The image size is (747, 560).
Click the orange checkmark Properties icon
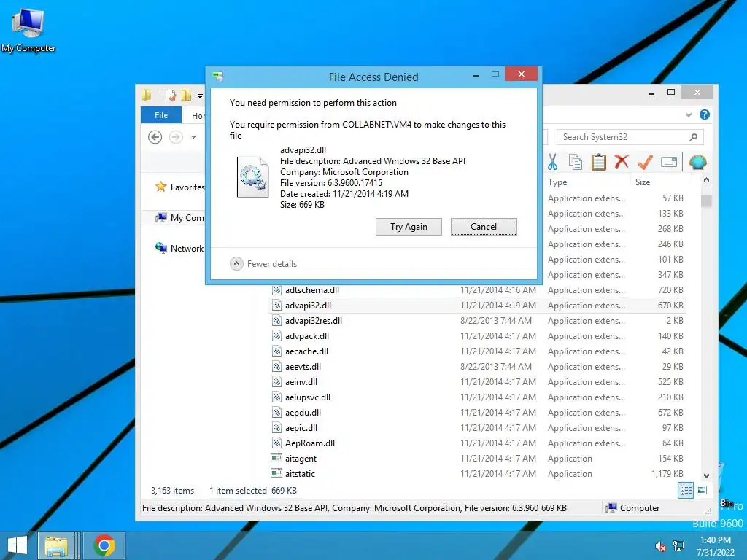(x=645, y=162)
